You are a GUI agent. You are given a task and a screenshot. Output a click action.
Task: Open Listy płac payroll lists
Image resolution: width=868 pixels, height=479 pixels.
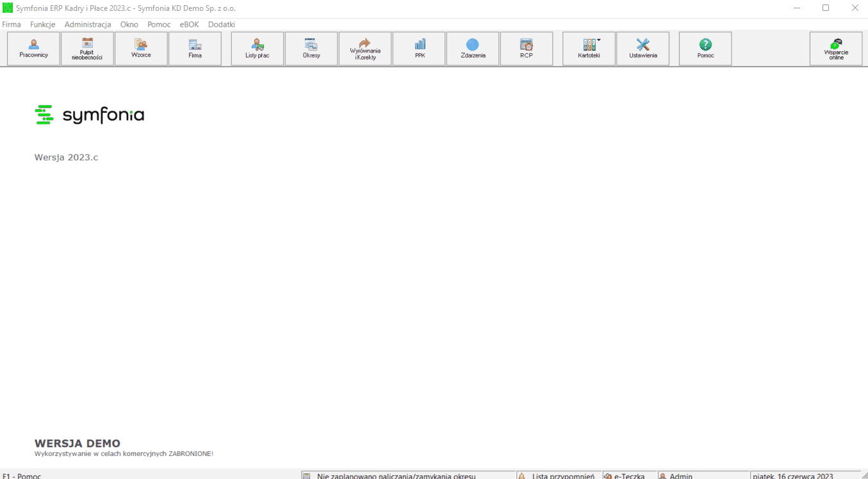point(258,49)
